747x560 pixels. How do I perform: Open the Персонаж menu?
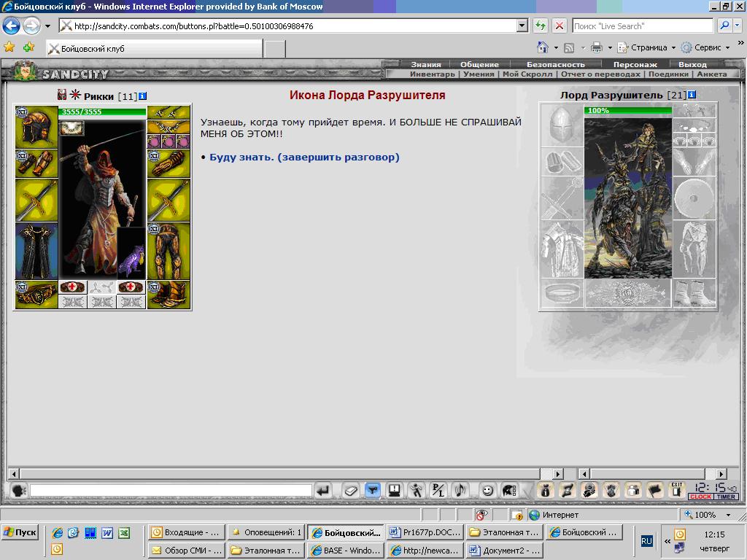tap(635, 64)
